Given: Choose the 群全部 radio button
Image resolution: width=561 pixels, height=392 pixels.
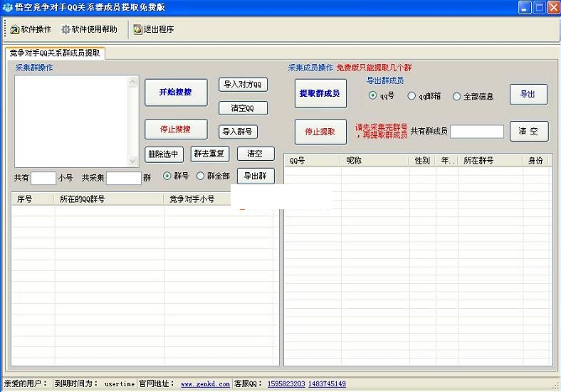Looking at the screenshot, I should pyautogui.click(x=200, y=176).
